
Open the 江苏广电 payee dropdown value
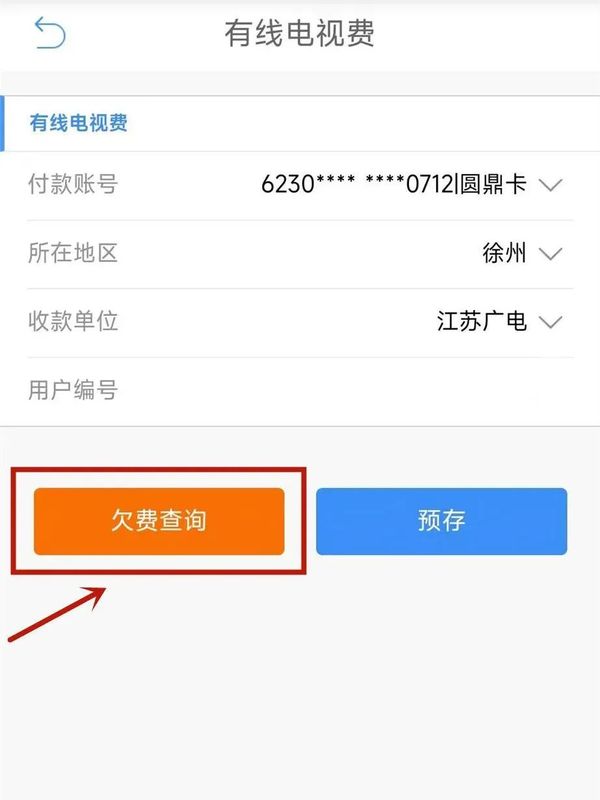click(482, 321)
